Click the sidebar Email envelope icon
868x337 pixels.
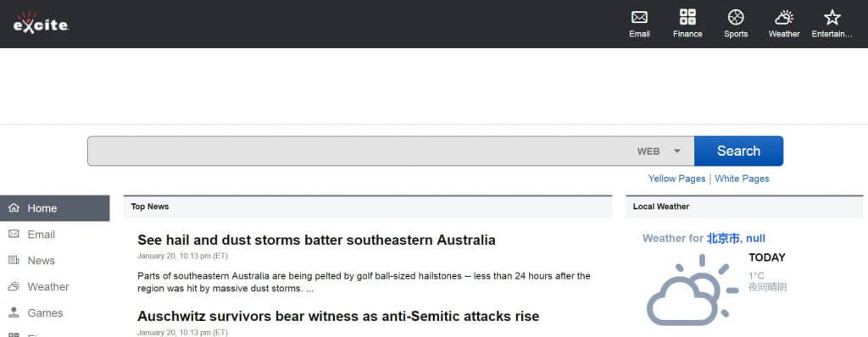coord(14,234)
